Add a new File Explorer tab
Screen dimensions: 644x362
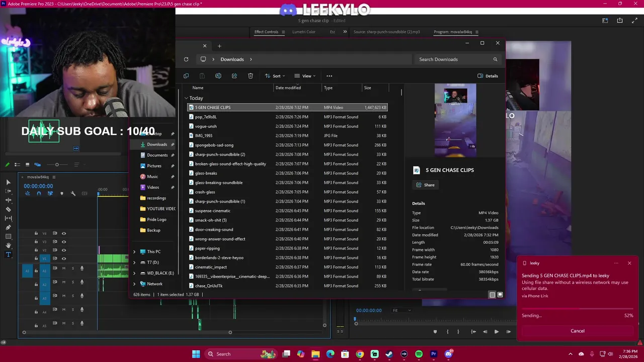click(219, 46)
